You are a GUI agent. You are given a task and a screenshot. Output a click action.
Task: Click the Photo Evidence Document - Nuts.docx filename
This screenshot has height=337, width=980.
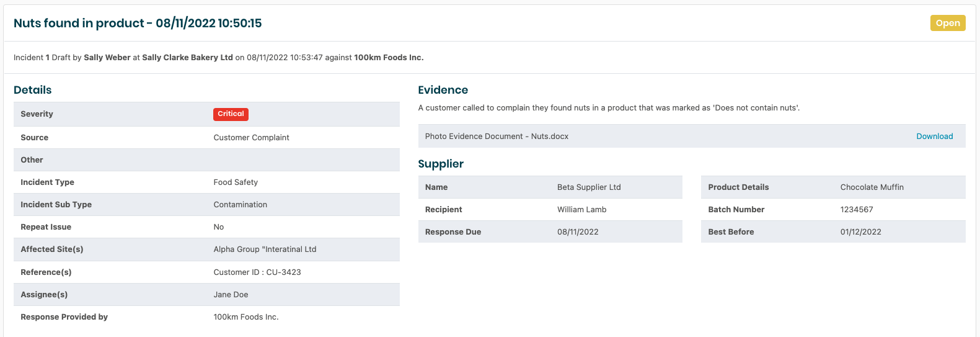497,137
